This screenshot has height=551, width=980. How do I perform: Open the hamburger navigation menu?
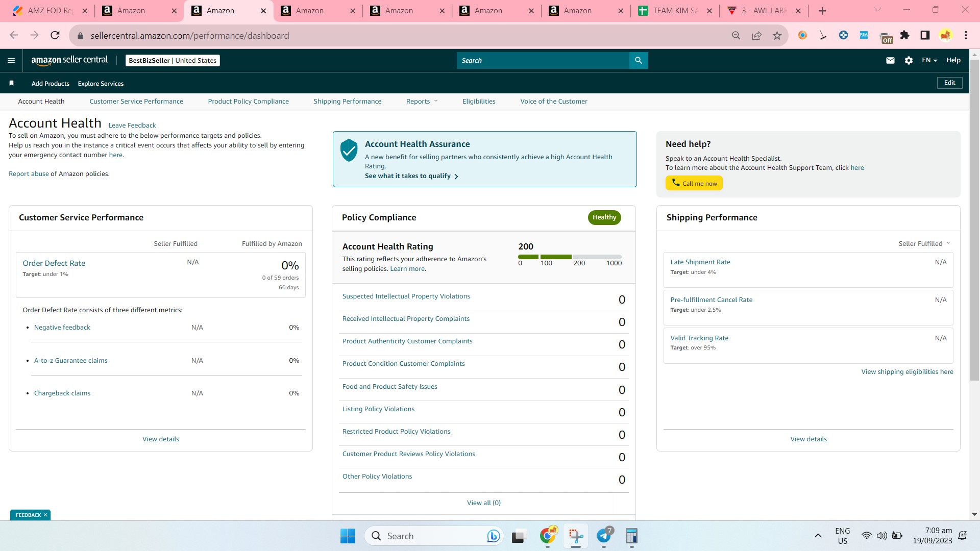pos(11,60)
